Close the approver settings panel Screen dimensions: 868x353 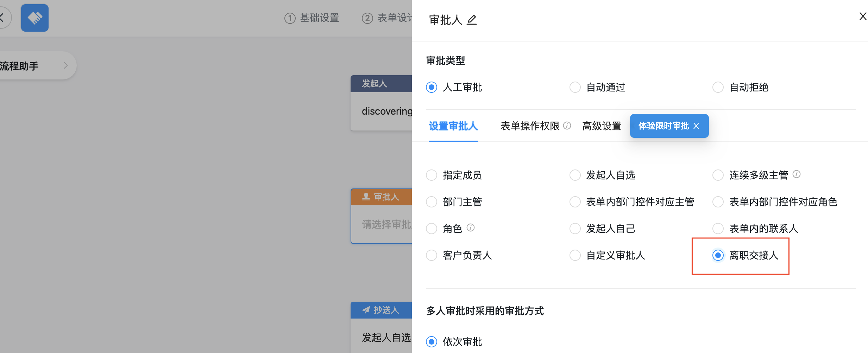(x=862, y=16)
